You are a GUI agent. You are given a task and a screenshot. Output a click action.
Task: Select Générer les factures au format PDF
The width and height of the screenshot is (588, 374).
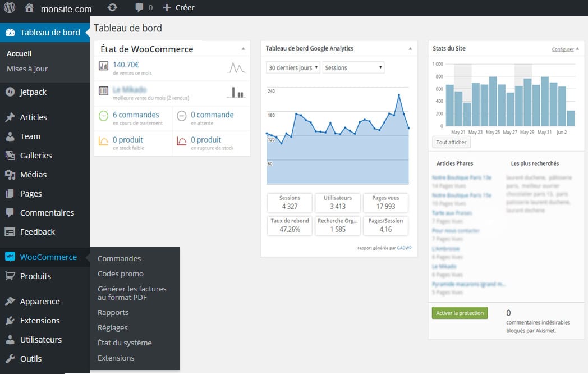pos(132,293)
